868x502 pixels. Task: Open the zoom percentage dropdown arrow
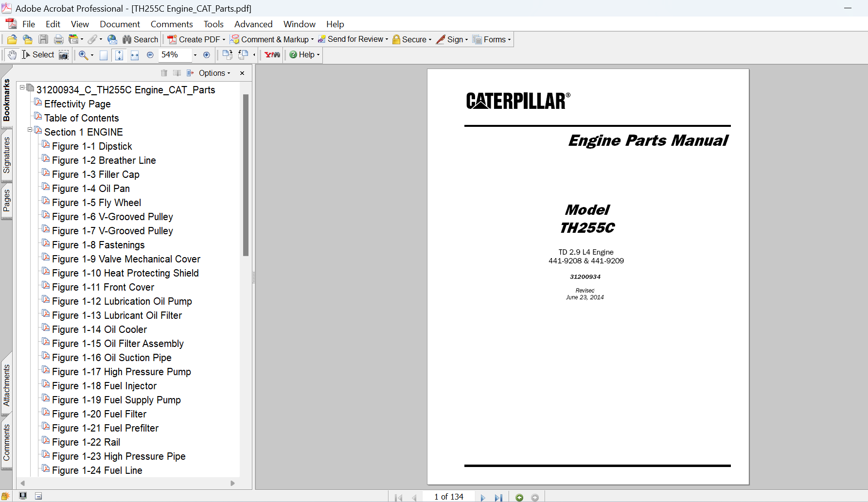195,55
